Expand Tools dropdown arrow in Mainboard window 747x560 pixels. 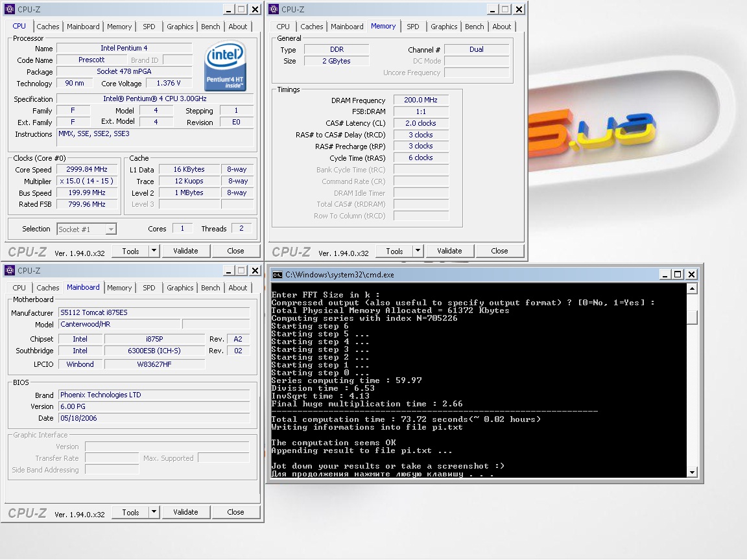[x=154, y=512]
